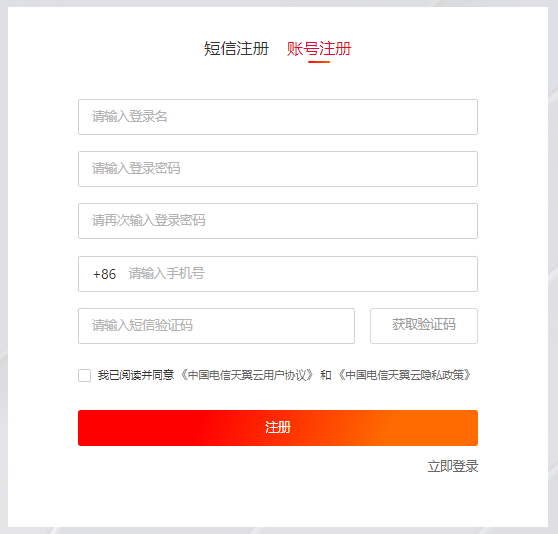The height and width of the screenshot is (534, 558).
Task: Open 《中国电信天翼云隐私政策》 link
Action: [x=405, y=375]
